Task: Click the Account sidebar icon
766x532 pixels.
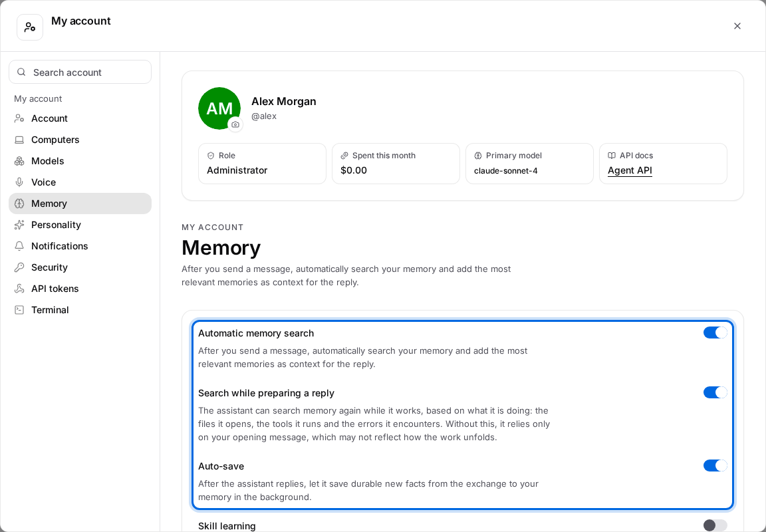Action: click(19, 118)
